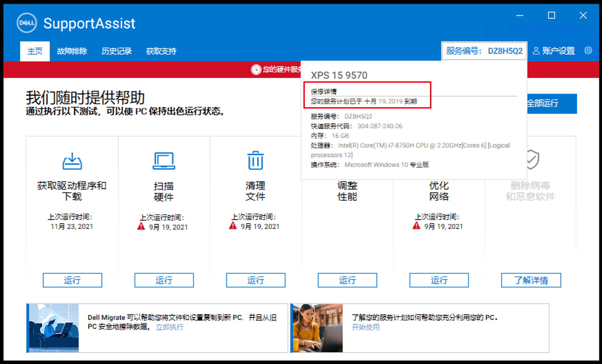Click the account settings user icon
The width and height of the screenshot is (602, 364).
coord(536,51)
